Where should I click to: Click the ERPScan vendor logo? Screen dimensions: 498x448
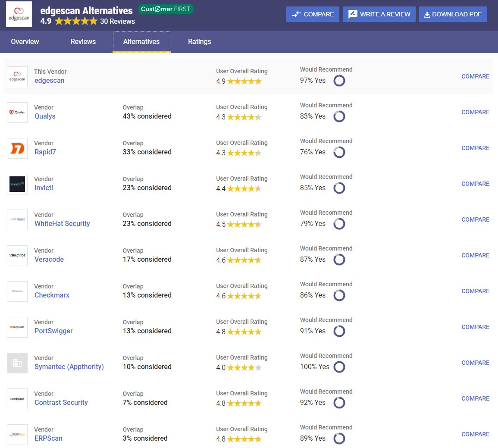[17, 435]
